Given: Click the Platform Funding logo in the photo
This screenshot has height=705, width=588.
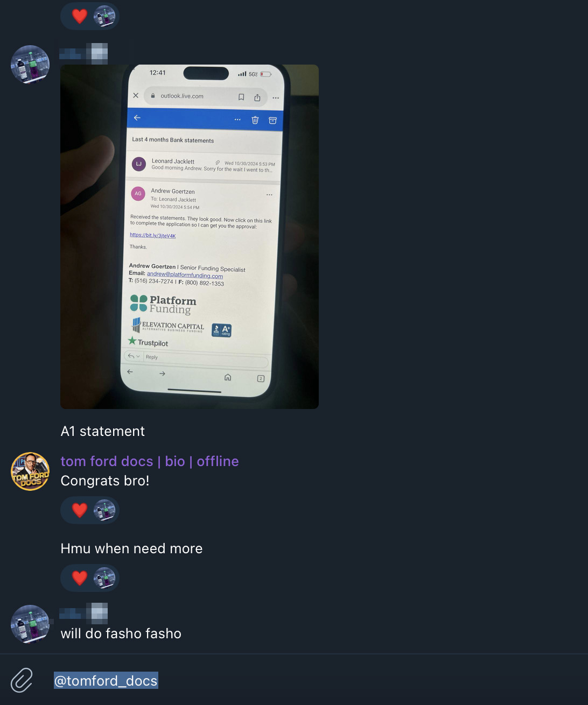Looking at the screenshot, I should (163, 304).
